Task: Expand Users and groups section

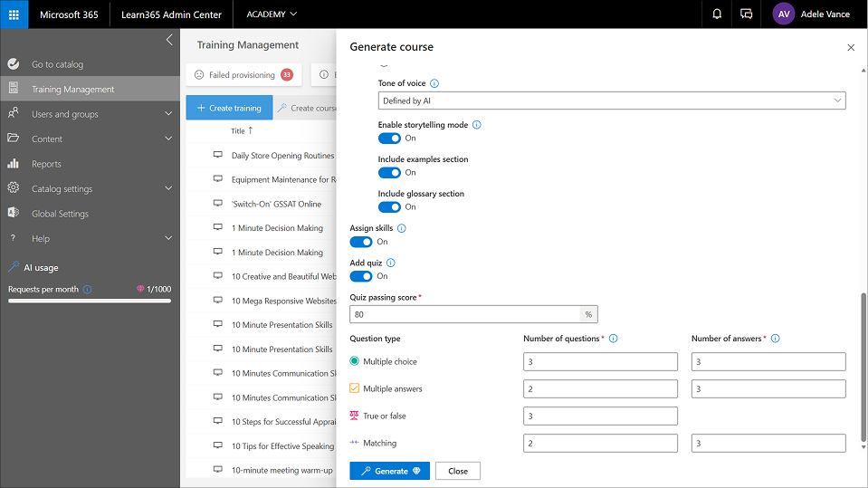Action: 168,113
